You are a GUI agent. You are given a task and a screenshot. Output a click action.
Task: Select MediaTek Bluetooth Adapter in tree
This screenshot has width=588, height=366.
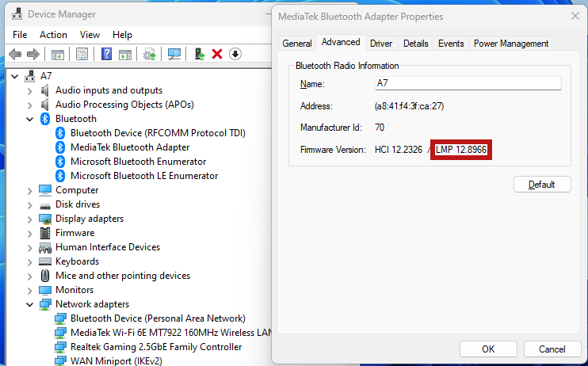point(130,147)
